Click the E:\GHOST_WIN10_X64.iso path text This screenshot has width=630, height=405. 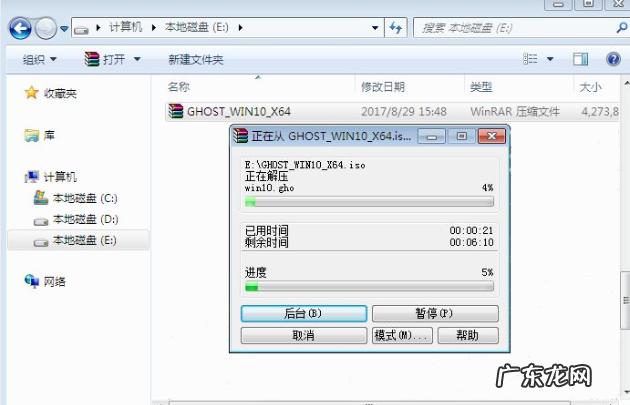[305, 165]
